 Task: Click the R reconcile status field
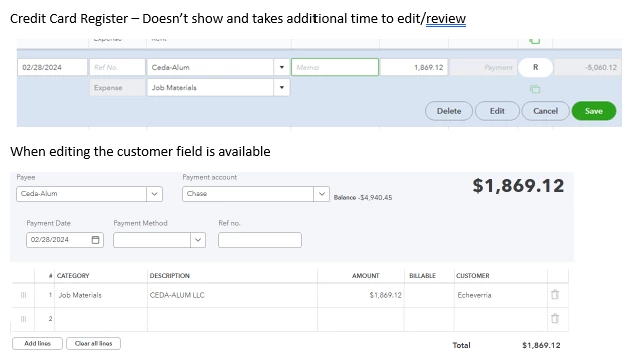coord(535,67)
